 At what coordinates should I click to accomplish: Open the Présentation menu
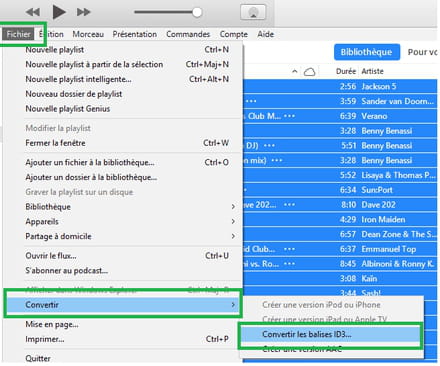[135, 34]
